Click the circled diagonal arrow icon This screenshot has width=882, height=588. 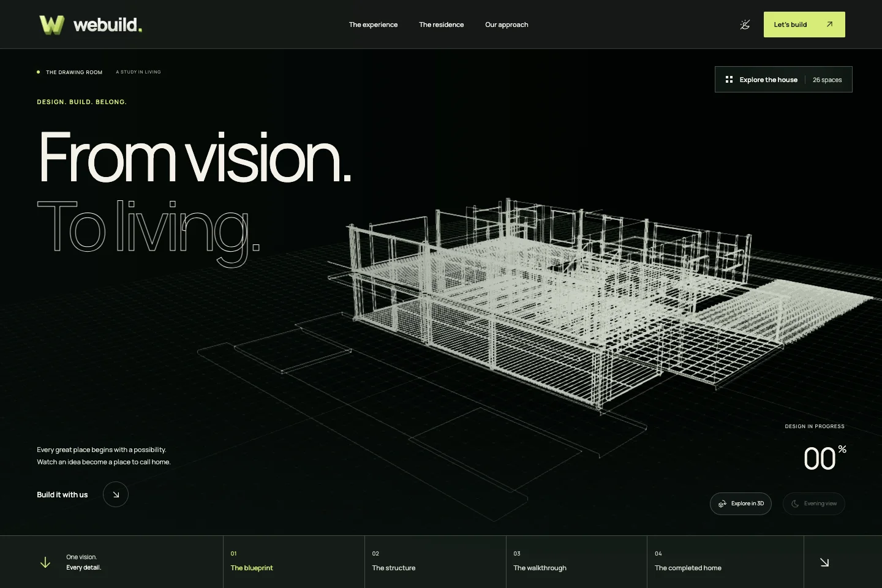pyautogui.click(x=116, y=494)
